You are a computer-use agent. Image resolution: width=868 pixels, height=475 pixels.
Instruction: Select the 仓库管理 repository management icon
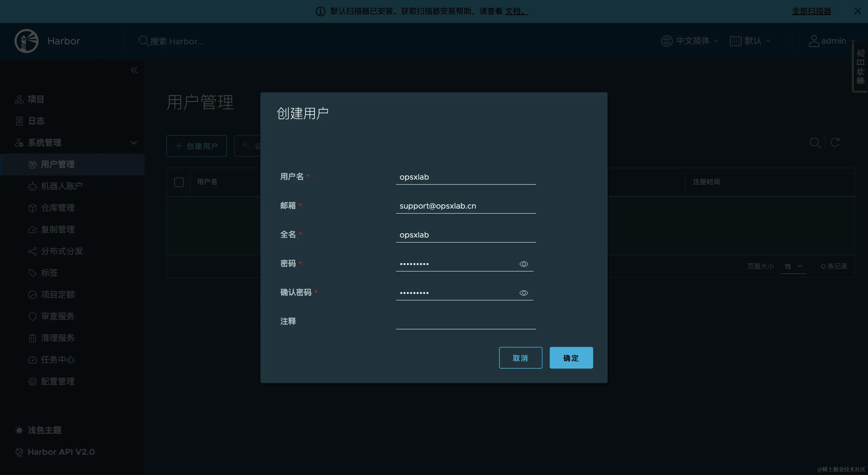click(x=32, y=208)
